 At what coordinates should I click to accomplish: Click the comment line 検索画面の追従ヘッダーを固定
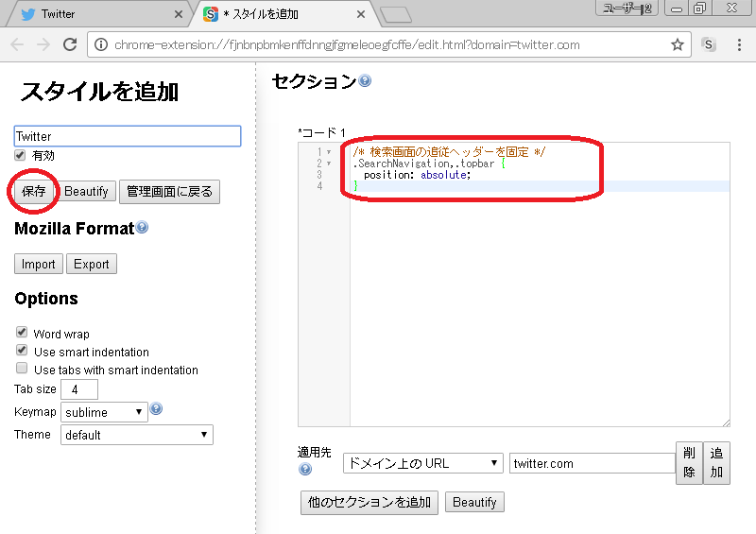click(449, 152)
